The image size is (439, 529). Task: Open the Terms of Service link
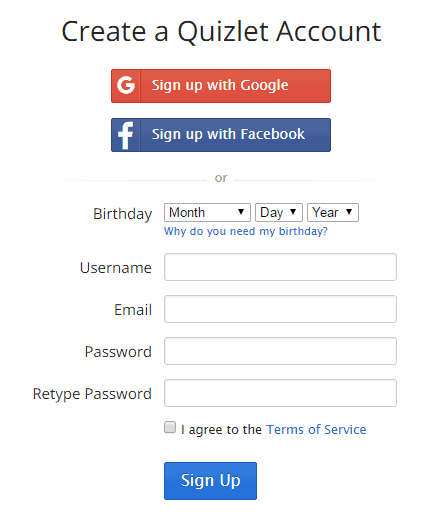pos(316,429)
